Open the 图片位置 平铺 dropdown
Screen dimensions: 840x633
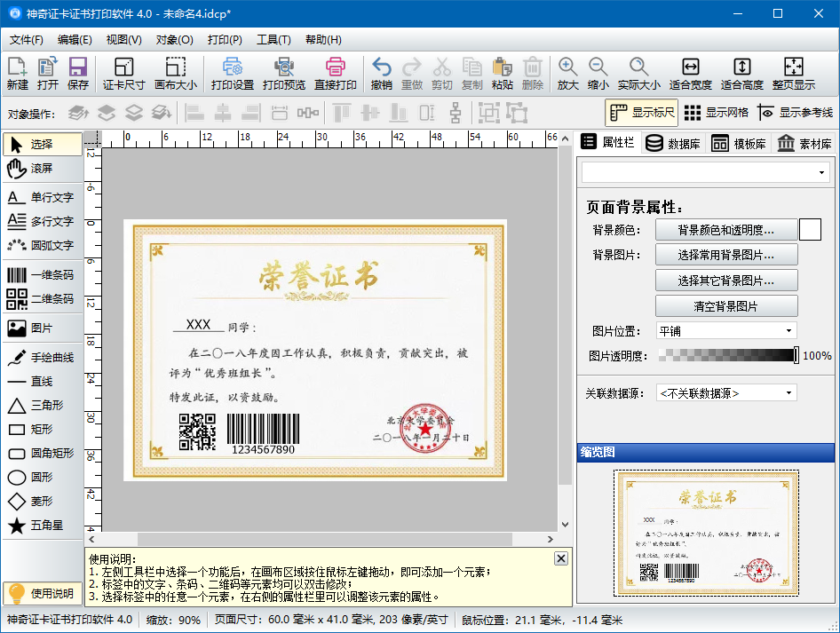click(726, 331)
